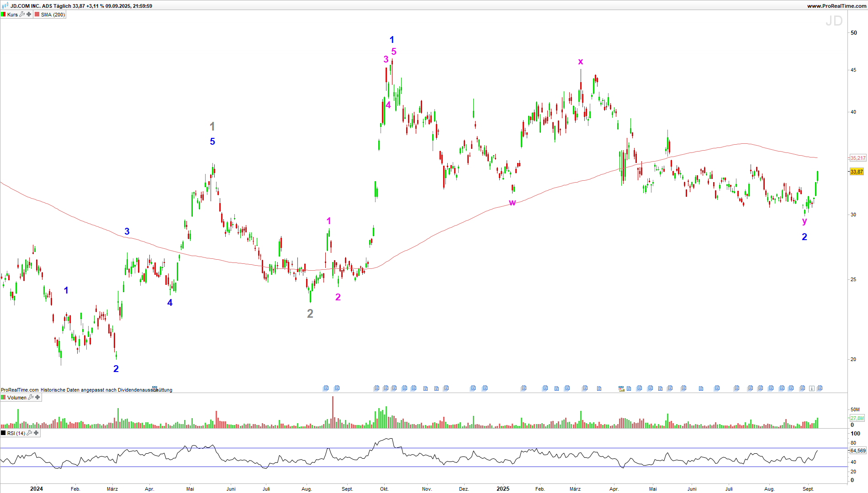This screenshot has height=493, width=868.
Task: Open RSI (14) settings wrench
Action: (29, 433)
